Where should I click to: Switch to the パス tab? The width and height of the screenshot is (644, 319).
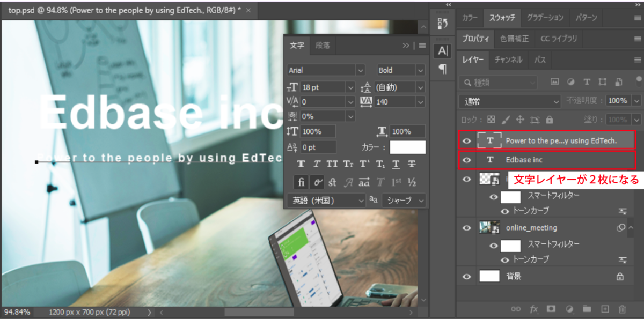[x=540, y=60]
